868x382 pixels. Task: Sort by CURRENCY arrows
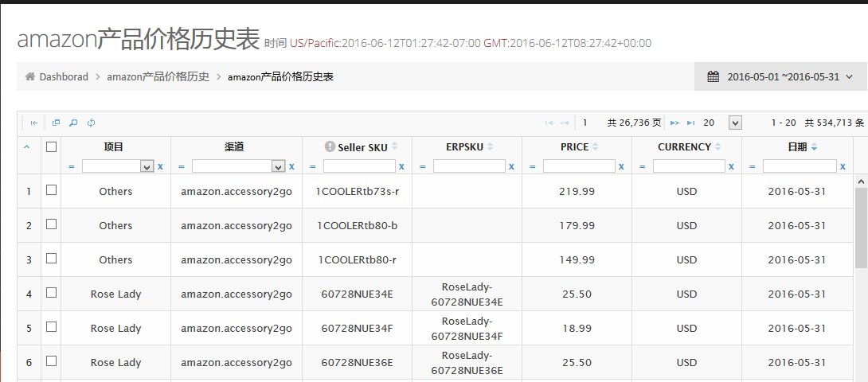718,146
